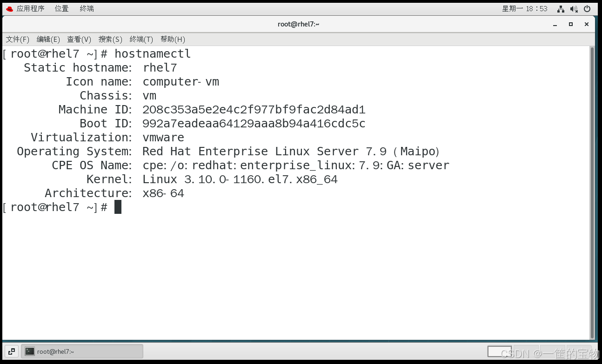Click the Static hostname value rhel7
Screen dimensions: 602x364
160,68
